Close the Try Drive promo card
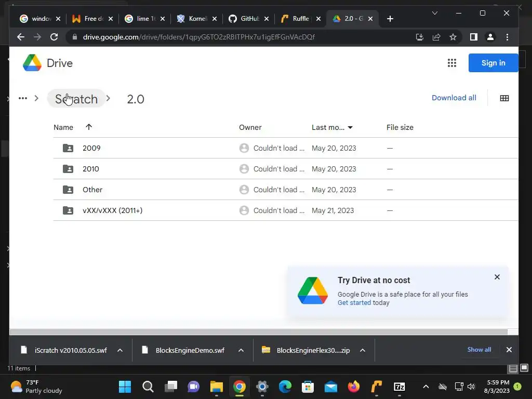This screenshot has width=532, height=399. click(497, 277)
